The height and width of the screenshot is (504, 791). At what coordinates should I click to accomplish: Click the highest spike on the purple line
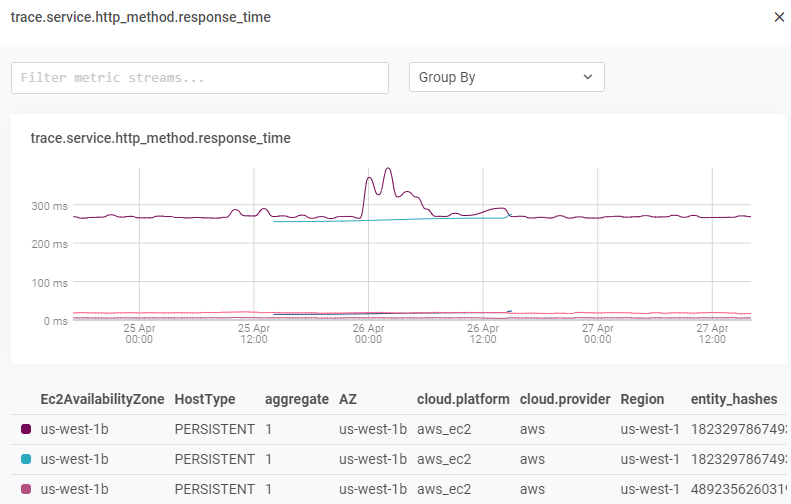[x=388, y=169]
